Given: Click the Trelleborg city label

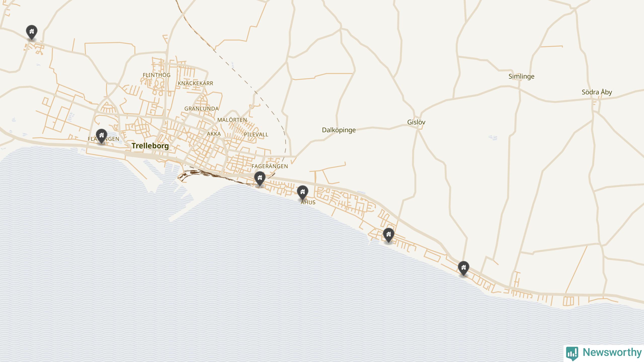Looking at the screenshot, I should (x=150, y=146).
